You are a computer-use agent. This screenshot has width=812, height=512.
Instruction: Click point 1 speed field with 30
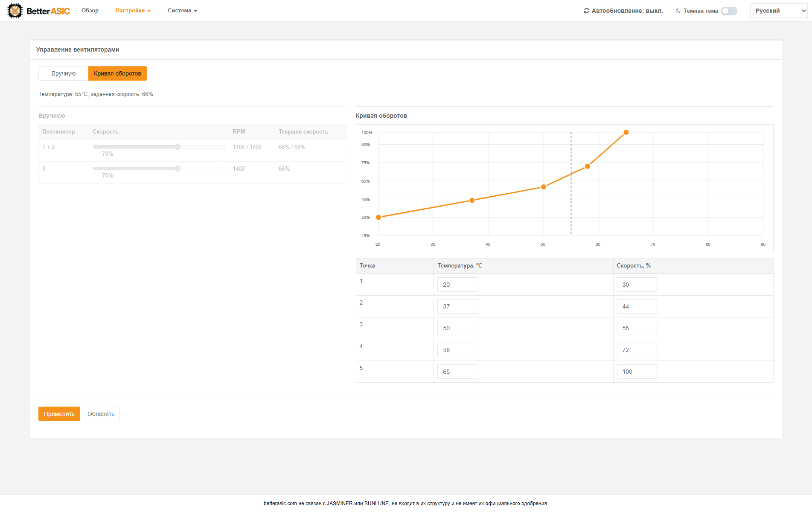637,285
